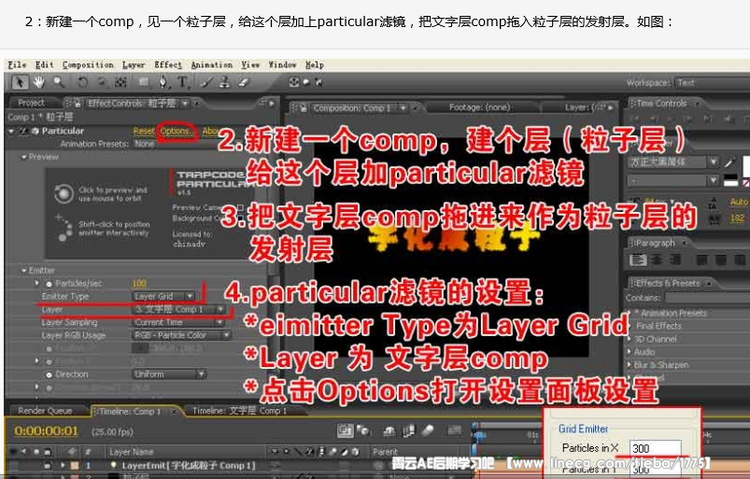Select the Rotation tool
The width and height of the screenshot is (750, 479).
[82, 82]
